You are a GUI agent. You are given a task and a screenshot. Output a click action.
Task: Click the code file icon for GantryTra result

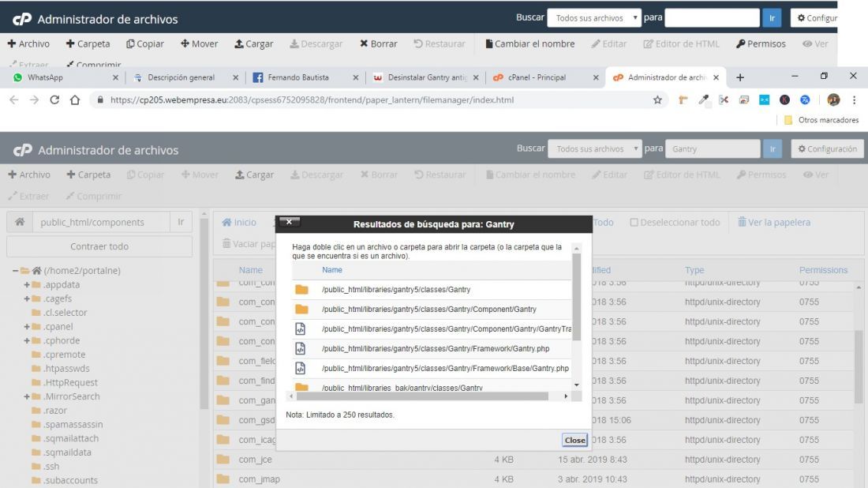click(x=300, y=328)
